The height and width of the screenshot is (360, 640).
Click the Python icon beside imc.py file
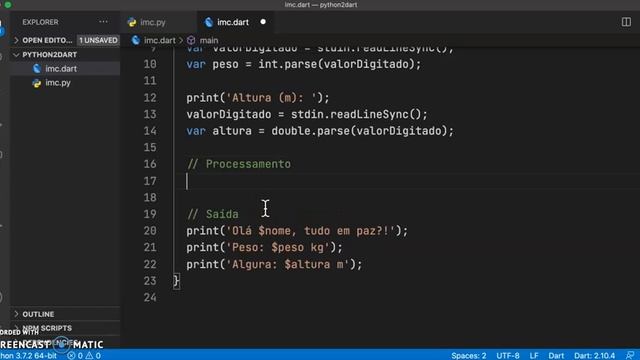37,83
